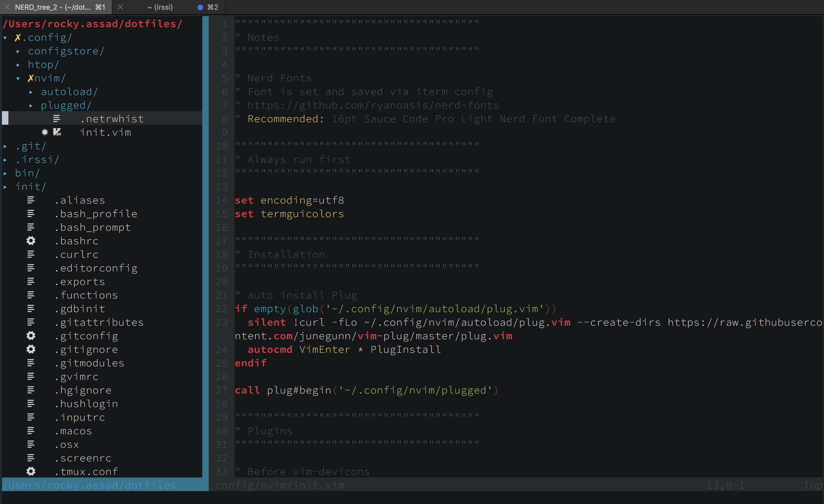Click the nerd-fonts GitHub URL on line 7
Image resolution: width=824 pixels, height=504 pixels.
tap(373, 105)
